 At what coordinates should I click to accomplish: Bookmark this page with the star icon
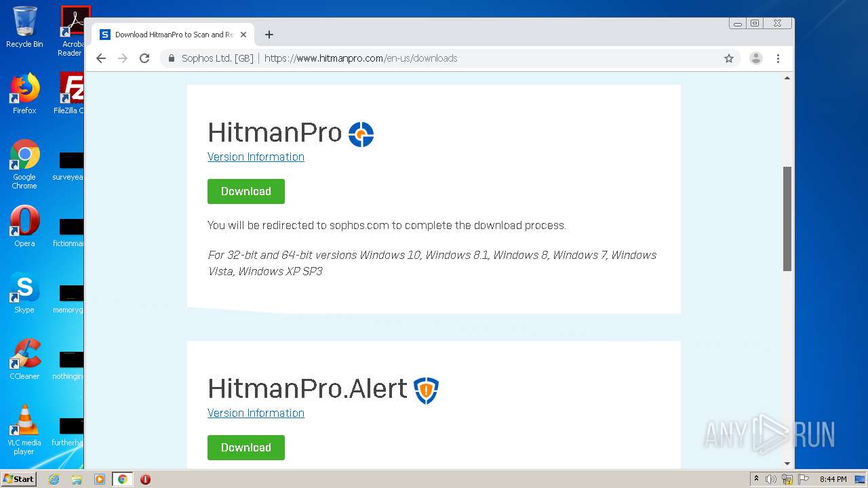point(729,58)
